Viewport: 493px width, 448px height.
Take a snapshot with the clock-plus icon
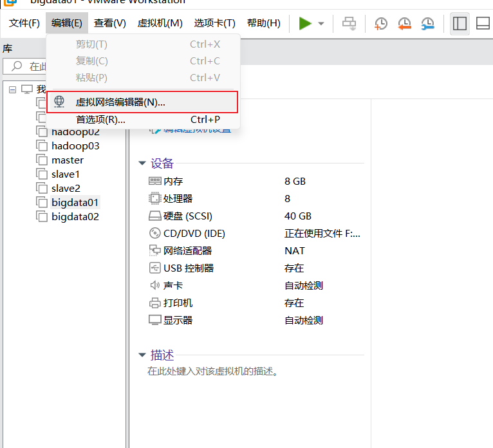point(381,24)
